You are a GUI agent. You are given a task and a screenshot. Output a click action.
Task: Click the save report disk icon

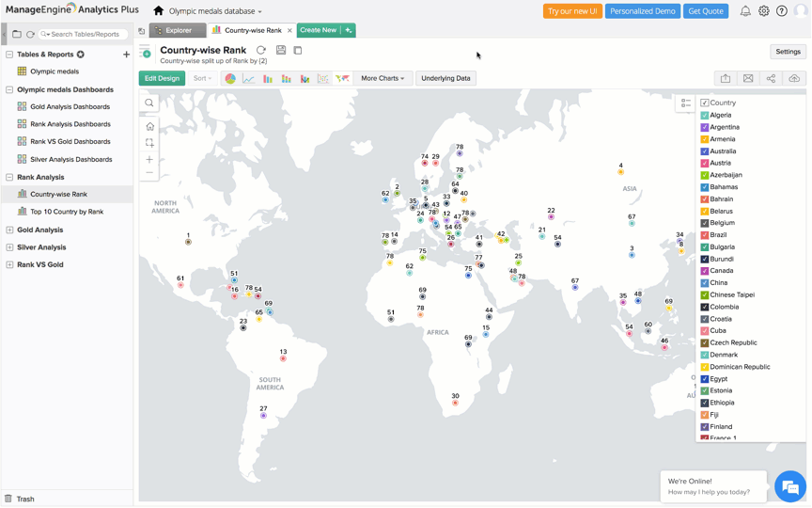click(281, 50)
